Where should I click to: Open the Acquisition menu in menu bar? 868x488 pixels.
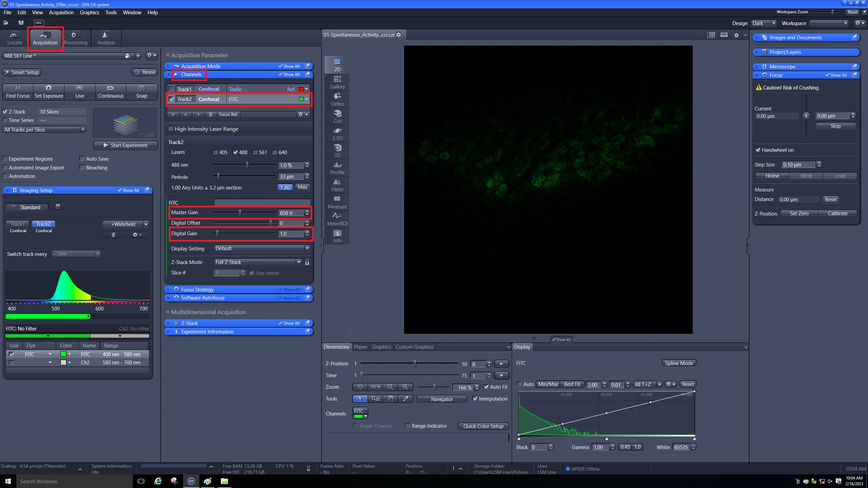(x=61, y=12)
